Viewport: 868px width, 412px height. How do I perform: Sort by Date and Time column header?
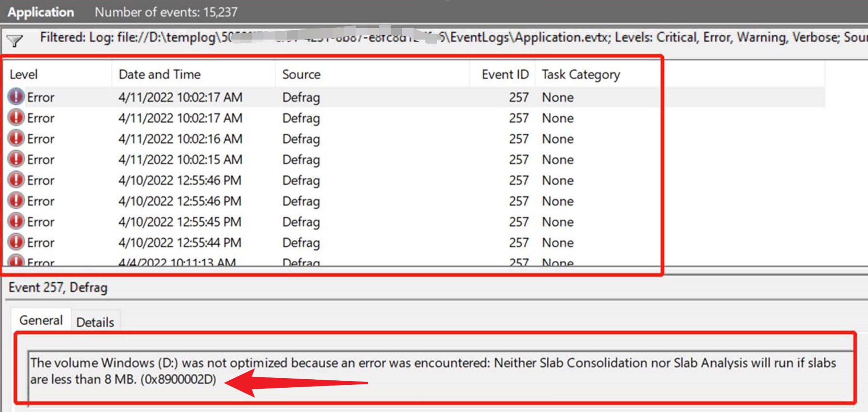tap(160, 74)
